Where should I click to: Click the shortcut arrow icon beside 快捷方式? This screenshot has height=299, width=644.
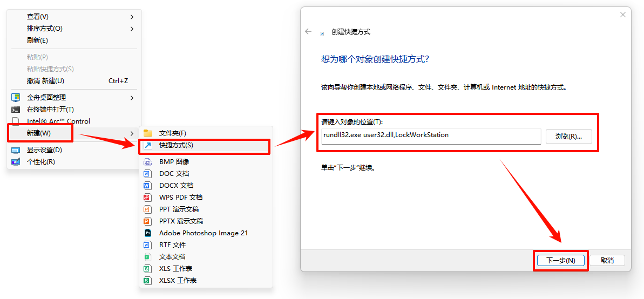(x=148, y=145)
